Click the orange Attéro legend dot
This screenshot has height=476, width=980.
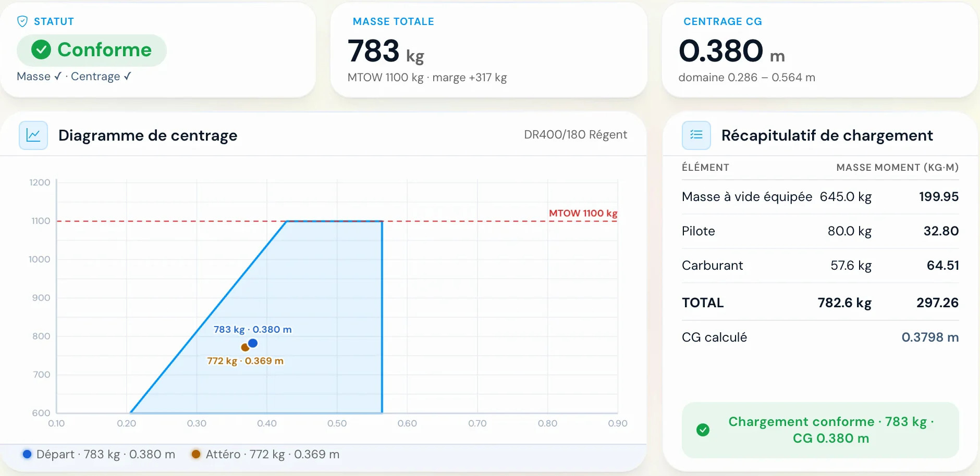click(196, 454)
